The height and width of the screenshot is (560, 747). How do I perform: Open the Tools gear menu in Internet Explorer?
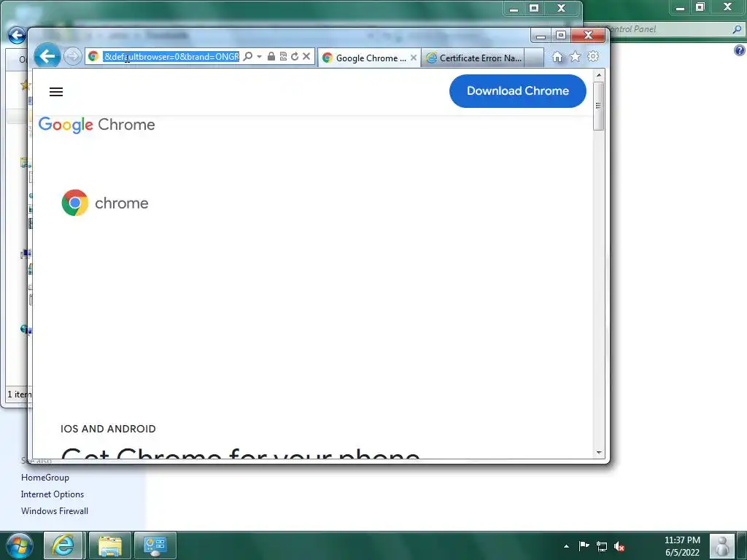pos(593,57)
